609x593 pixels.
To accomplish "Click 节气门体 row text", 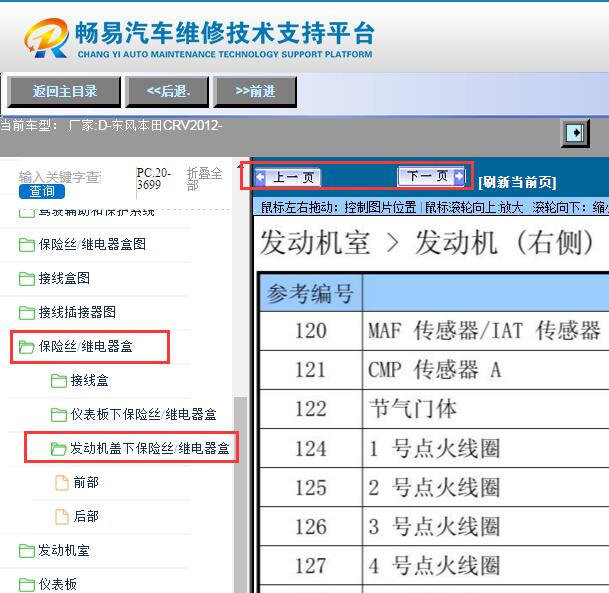I will tap(413, 409).
